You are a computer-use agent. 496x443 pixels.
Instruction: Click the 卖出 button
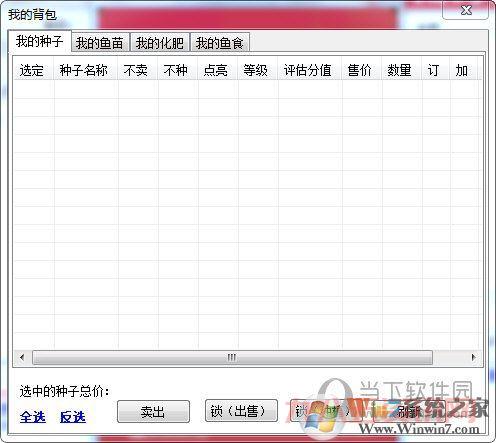153,412
